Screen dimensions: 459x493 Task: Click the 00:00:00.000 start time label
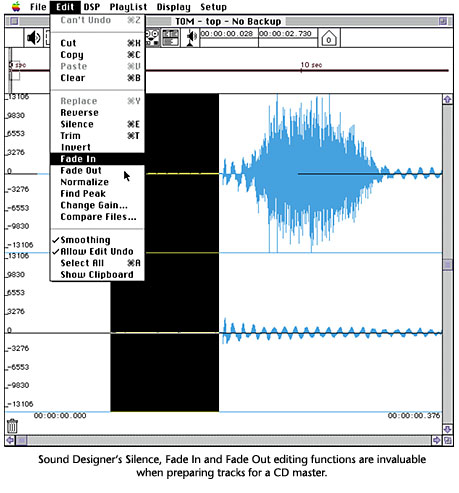pyautogui.click(x=60, y=416)
